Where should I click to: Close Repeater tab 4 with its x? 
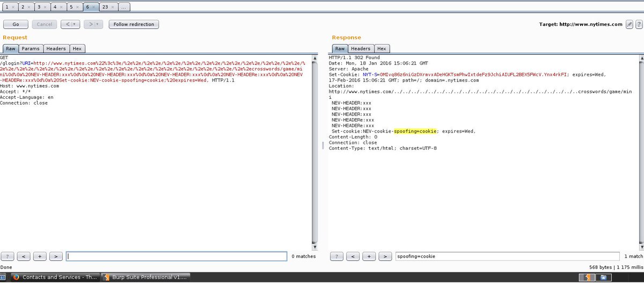pyautogui.click(x=60, y=8)
